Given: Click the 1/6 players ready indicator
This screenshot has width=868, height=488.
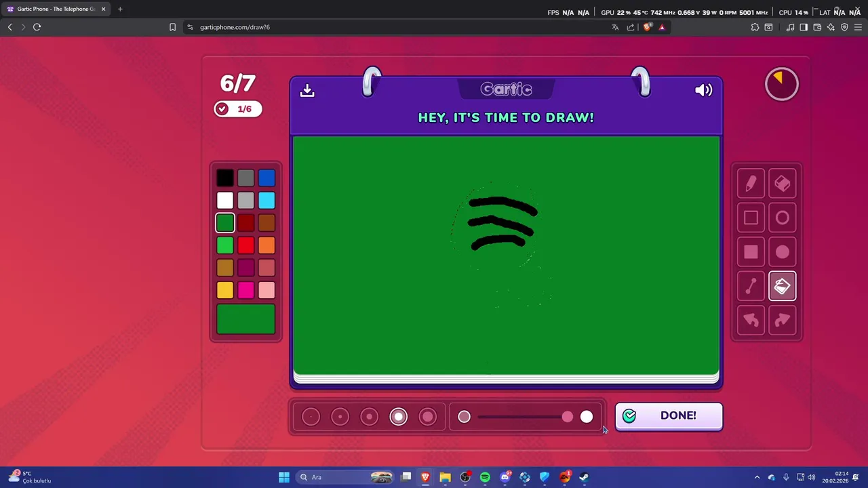Looking at the screenshot, I should tap(237, 109).
